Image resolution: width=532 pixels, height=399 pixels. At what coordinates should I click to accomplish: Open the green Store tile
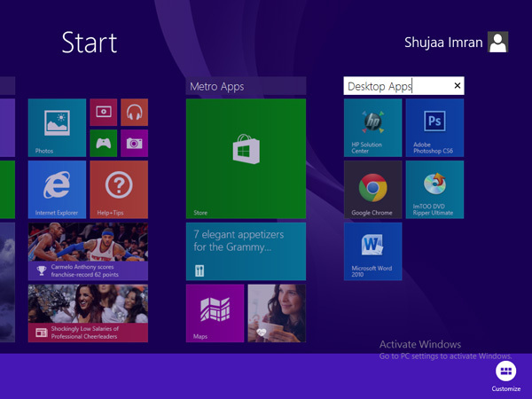[x=246, y=158]
